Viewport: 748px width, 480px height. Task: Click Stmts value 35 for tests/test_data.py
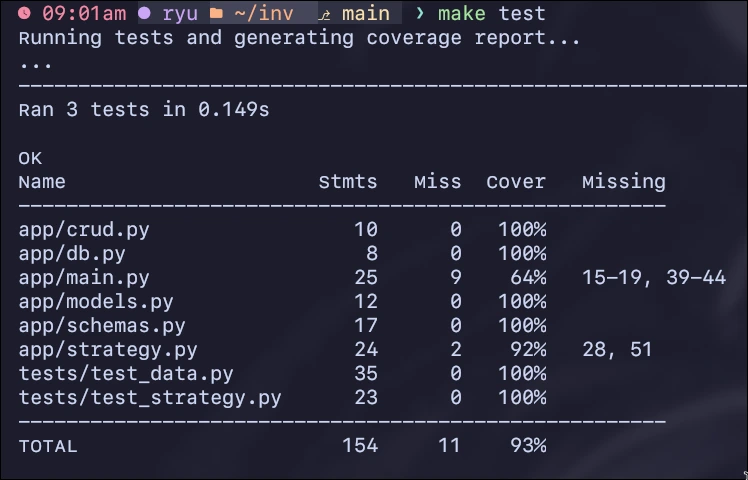(x=366, y=374)
